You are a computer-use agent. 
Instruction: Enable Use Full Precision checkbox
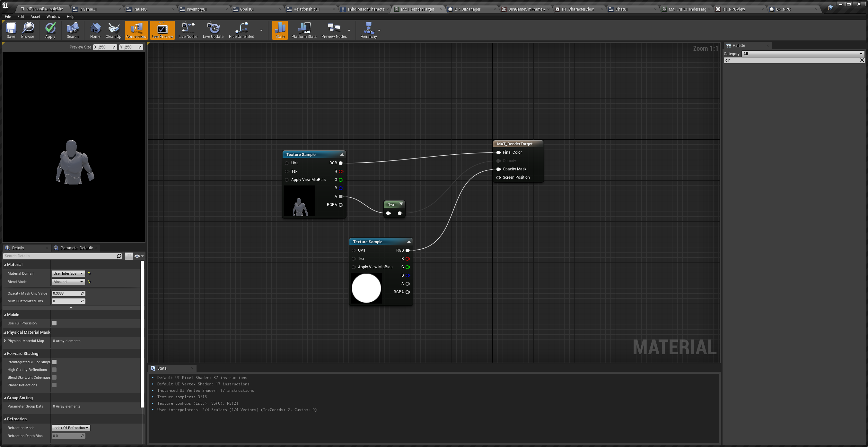click(x=54, y=323)
